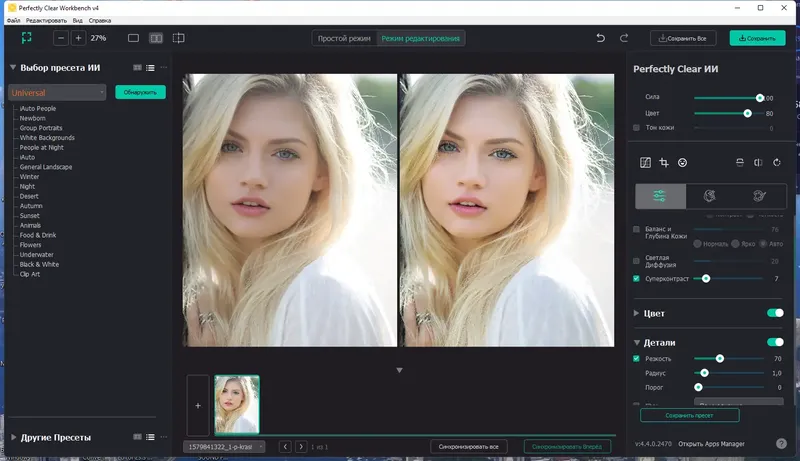Viewport: 800px width, 461px height.
Task: Click the green Сохранить button
Action: coord(757,38)
